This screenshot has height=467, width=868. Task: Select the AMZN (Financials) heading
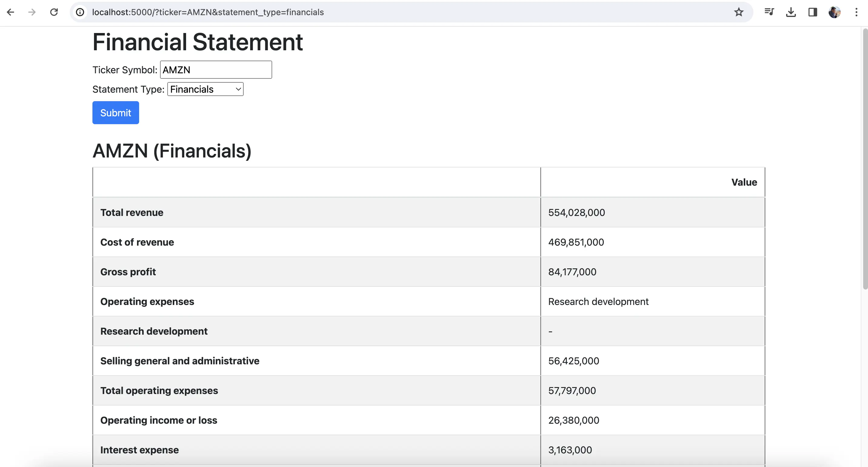tap(172, 151)
